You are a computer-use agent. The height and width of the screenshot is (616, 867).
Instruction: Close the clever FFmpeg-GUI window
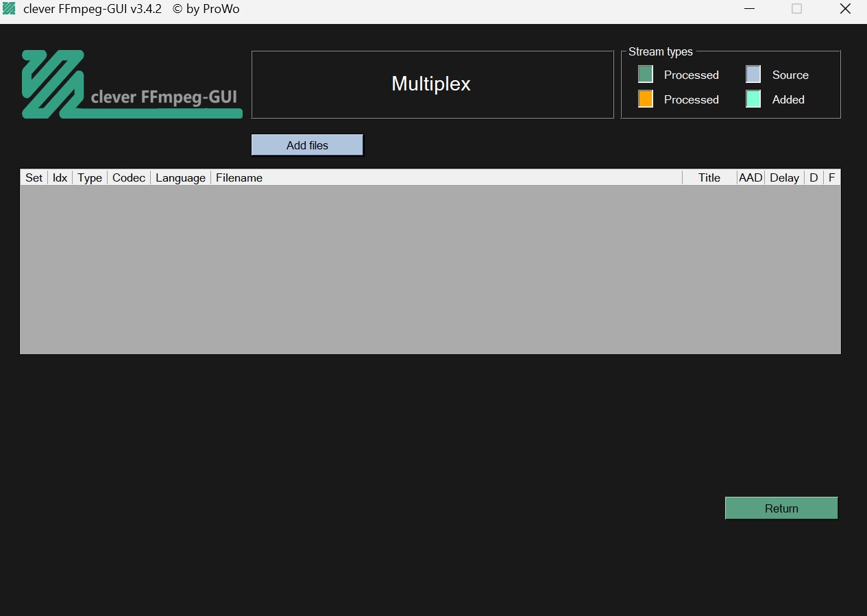coord(844,9)
